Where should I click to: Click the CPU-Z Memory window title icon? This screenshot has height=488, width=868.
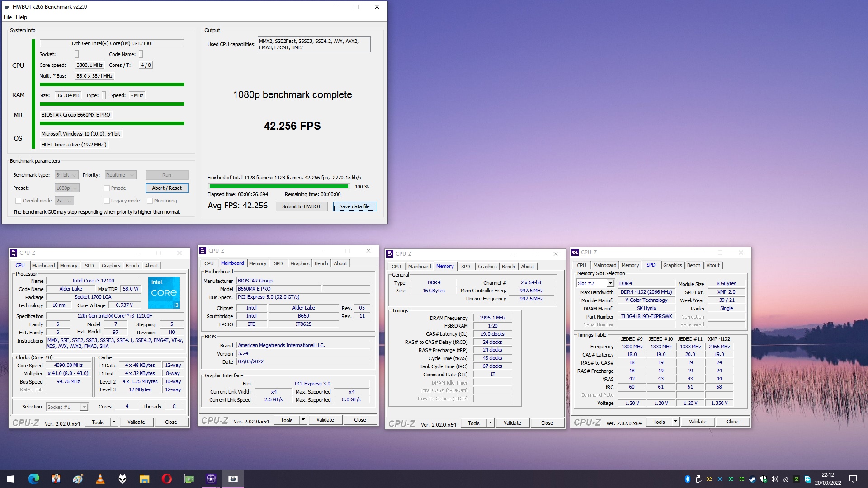tap(391, 254)
